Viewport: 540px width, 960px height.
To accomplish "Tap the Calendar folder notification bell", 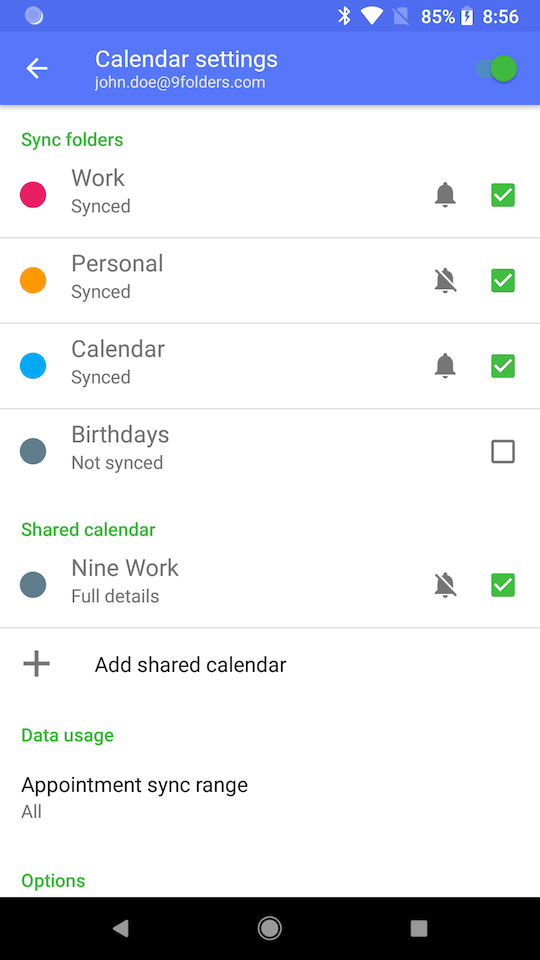I will [x=445, y=366].
